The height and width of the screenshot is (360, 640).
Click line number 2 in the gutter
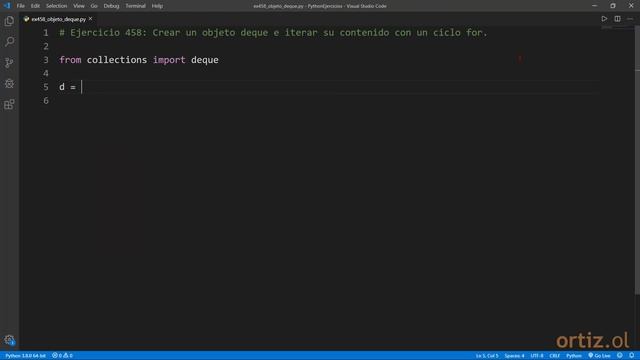click(46, 47)
